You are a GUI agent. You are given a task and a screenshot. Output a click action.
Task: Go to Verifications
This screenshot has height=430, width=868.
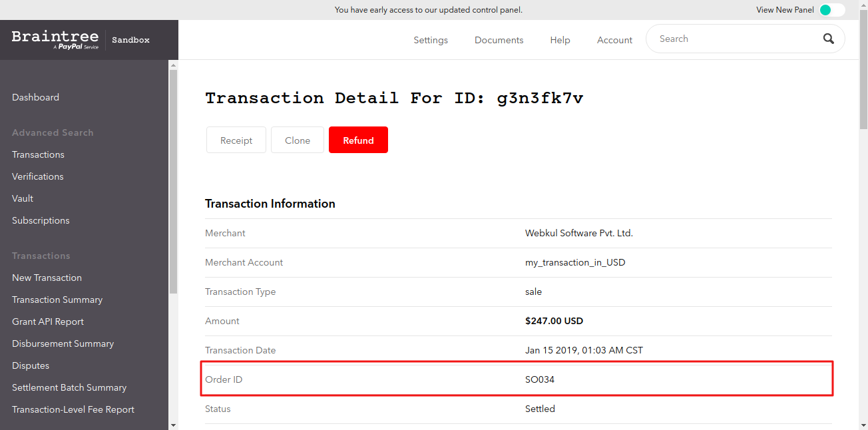point(38,176)
